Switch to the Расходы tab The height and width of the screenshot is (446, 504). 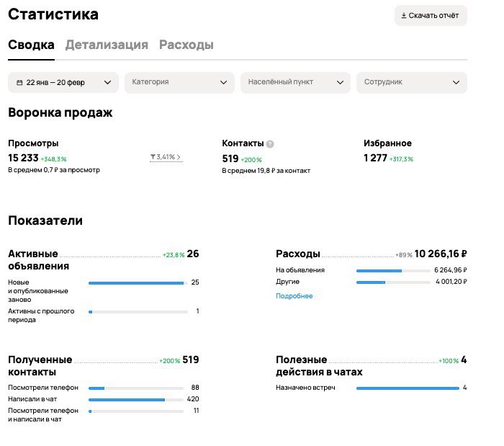(186, 45)
